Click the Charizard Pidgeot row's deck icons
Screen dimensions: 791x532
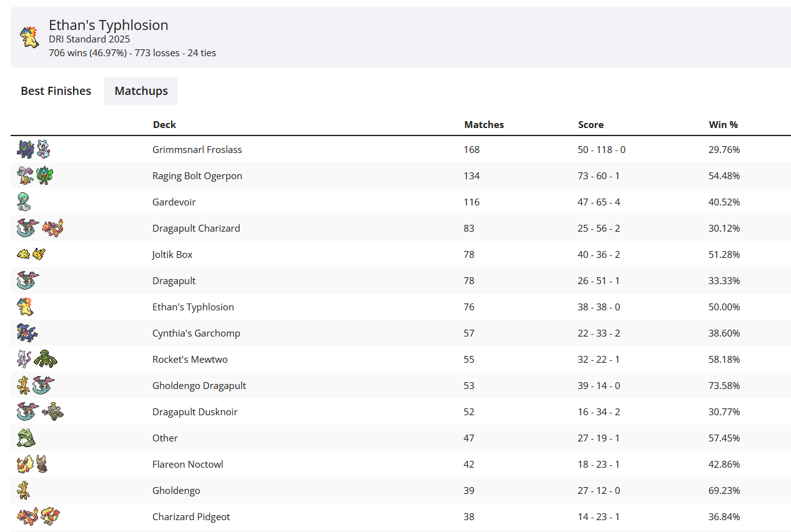(38, 516)
